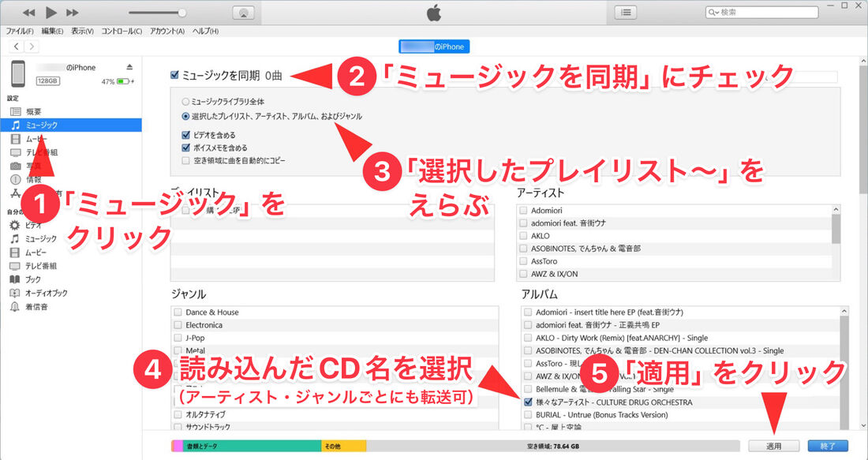
Task: Uncheck 様々なアーティスト - CULTURE DRUG ORCHESTRA album
Action: (x=528, y=402)
